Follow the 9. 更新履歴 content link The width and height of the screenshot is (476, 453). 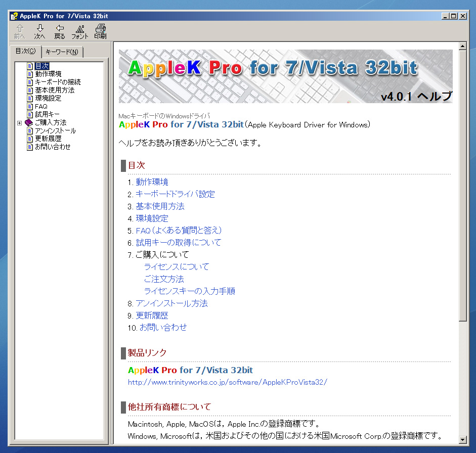point(152,315)
